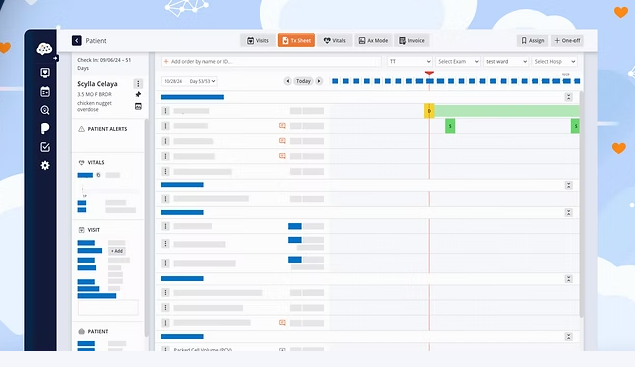Click the Visit section icon in left panel
This screenshot has height=367, width=635.
point(81,230)
